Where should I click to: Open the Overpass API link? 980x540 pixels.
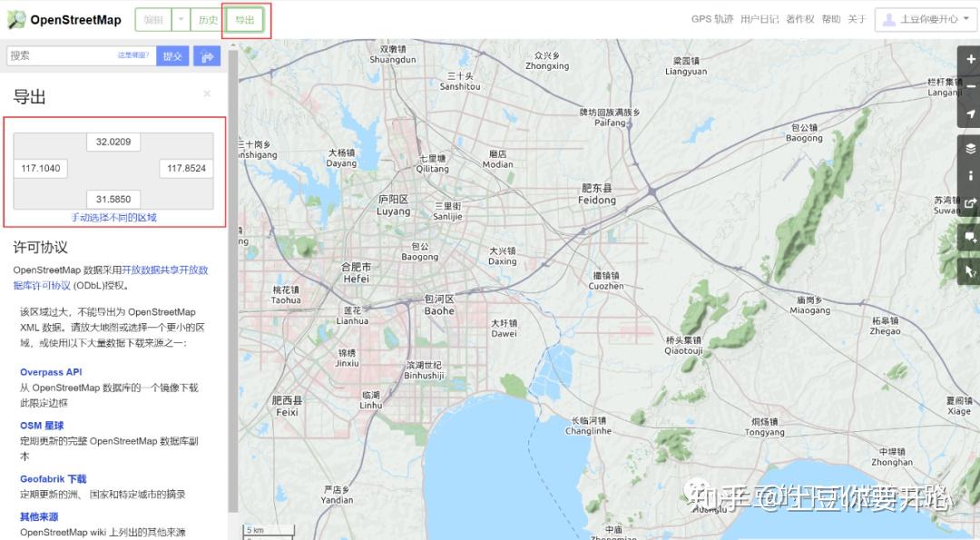click(x=51, y=371)
